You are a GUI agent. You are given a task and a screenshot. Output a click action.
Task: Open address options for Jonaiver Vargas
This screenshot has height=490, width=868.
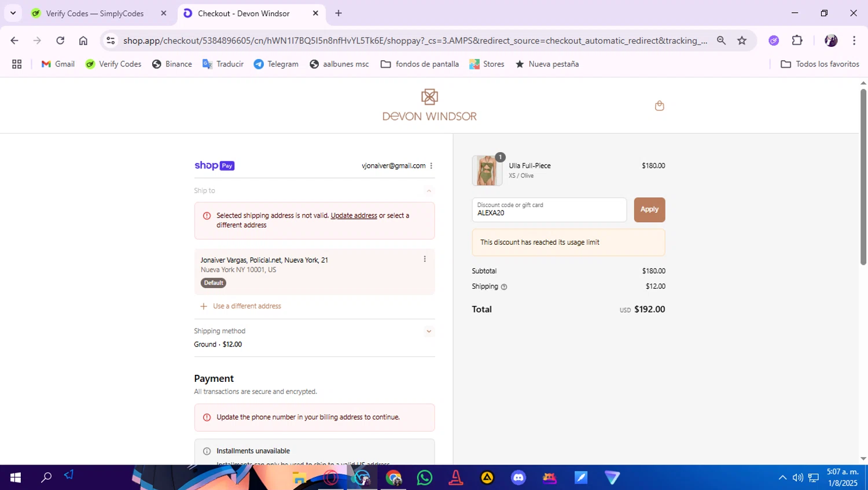425,259
